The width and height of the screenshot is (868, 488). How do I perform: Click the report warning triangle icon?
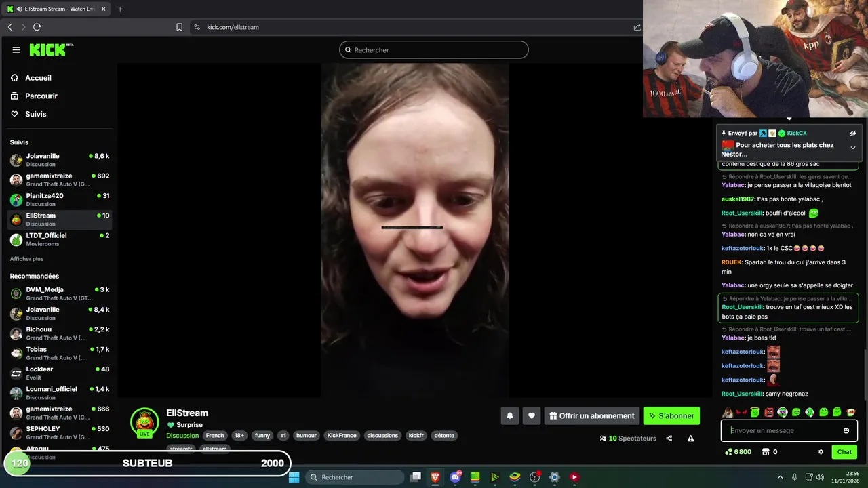click(x=690, y=439)
